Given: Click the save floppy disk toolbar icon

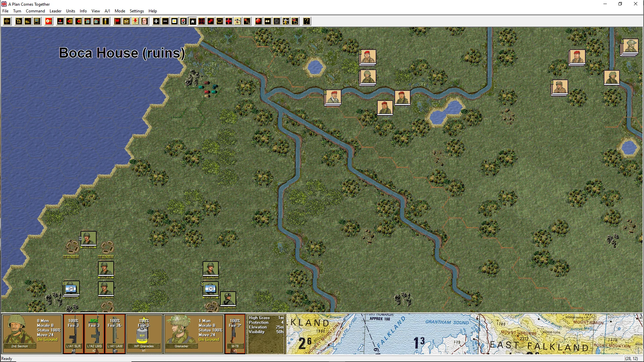Looking at the screenshot, I should coord(37,21).
